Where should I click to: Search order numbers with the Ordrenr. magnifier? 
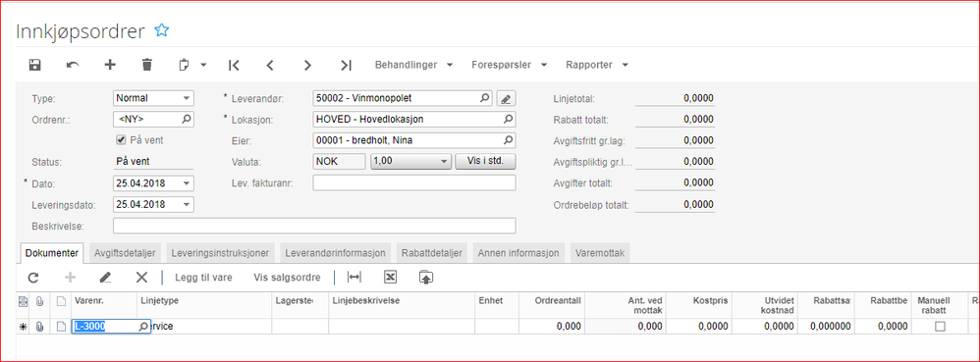point(187,119)
